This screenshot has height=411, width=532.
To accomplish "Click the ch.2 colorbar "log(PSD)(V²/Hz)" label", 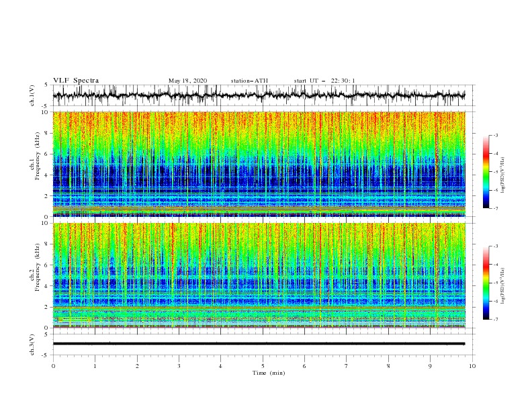I will [503, 286].
